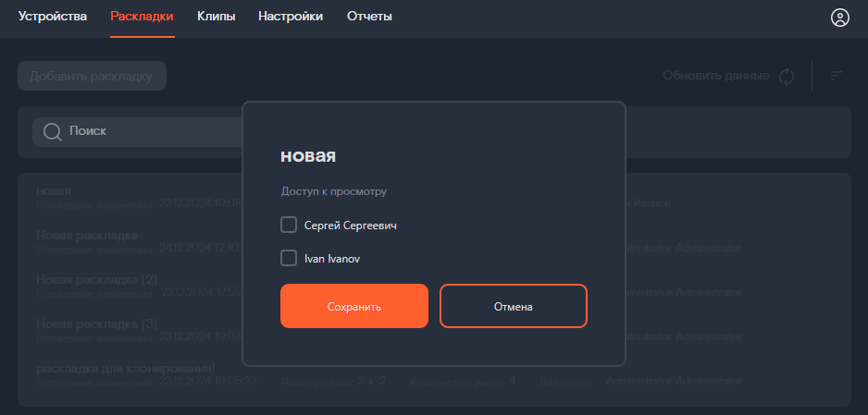Viewport: 868px width, 415px height.
Task: Focus the Поиск search field
Action: click(x=137, y=131)
